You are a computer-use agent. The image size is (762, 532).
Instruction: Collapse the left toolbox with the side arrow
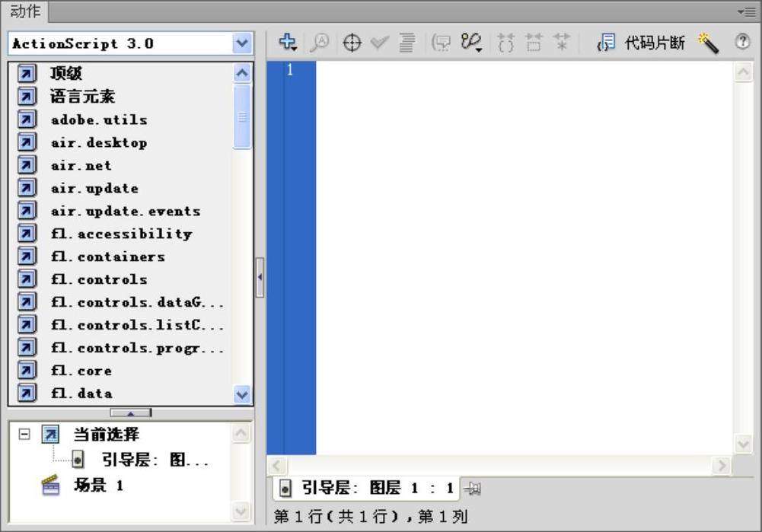click(x=260, y=278)
